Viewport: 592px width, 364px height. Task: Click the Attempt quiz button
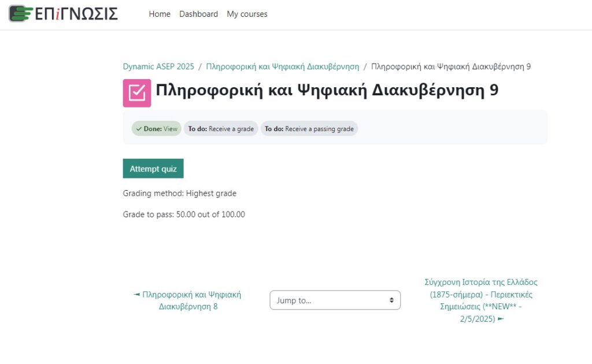pos(153,169)
